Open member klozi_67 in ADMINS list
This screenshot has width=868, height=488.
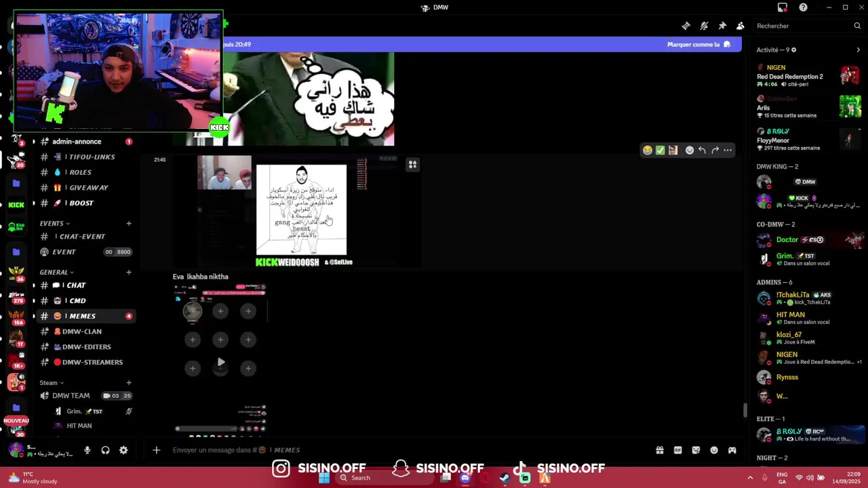pos(809,338)
